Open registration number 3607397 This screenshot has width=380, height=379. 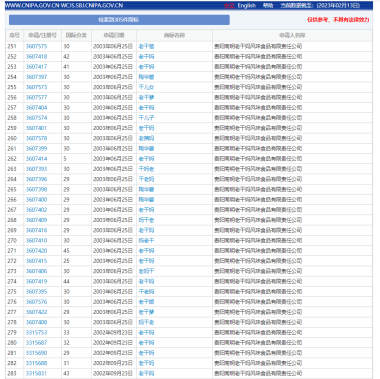(x=37, y=77)
